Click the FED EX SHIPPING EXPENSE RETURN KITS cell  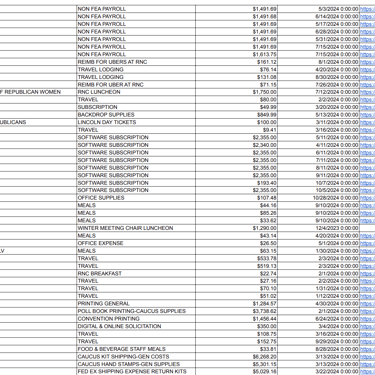[x=136, y=371]
